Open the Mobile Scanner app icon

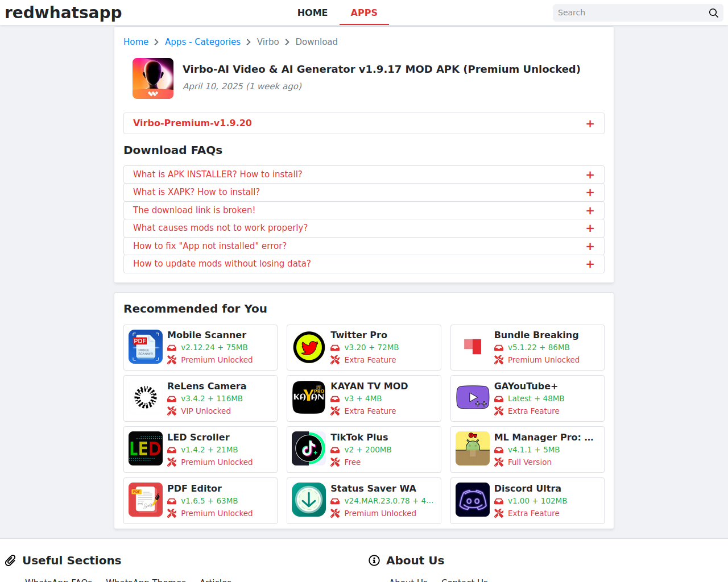[146, 347]
